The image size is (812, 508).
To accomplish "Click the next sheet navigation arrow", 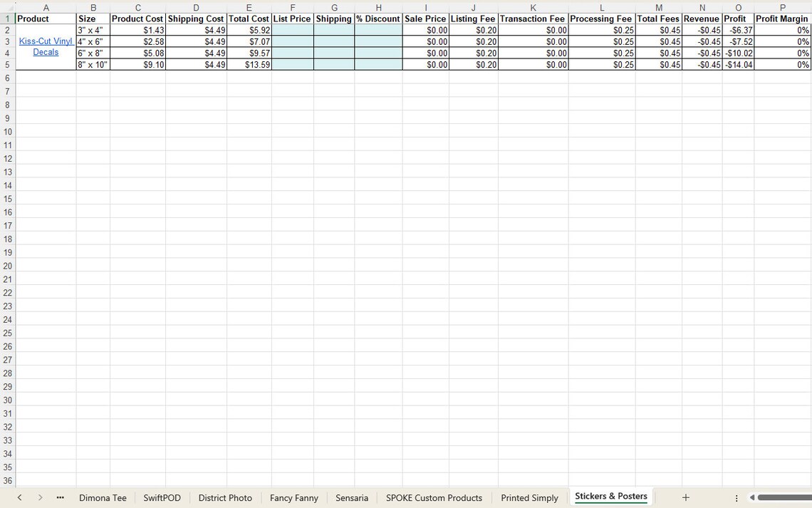I will (x=41, y=497).
